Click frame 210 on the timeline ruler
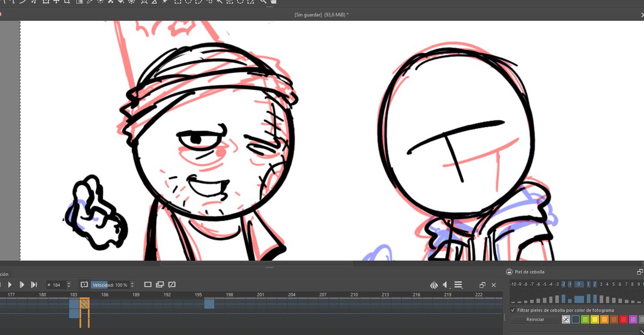 coord(354,295)
